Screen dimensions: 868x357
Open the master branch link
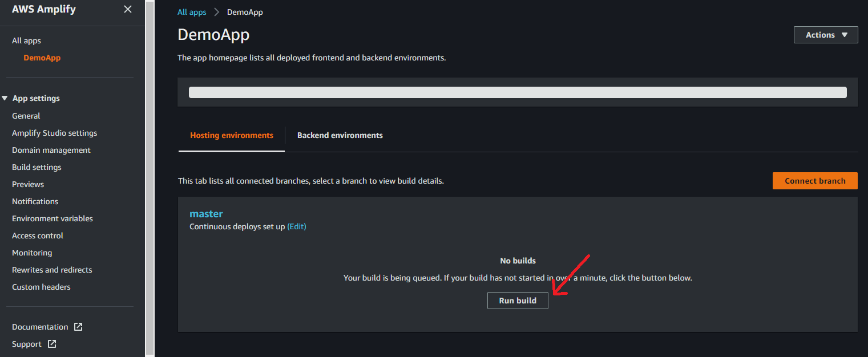[206, 214]
